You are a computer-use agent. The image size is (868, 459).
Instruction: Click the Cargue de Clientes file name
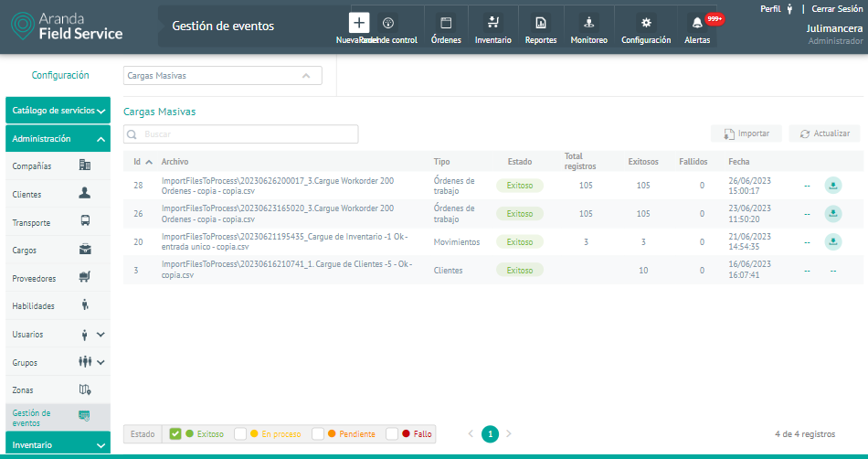pos(287,270)
